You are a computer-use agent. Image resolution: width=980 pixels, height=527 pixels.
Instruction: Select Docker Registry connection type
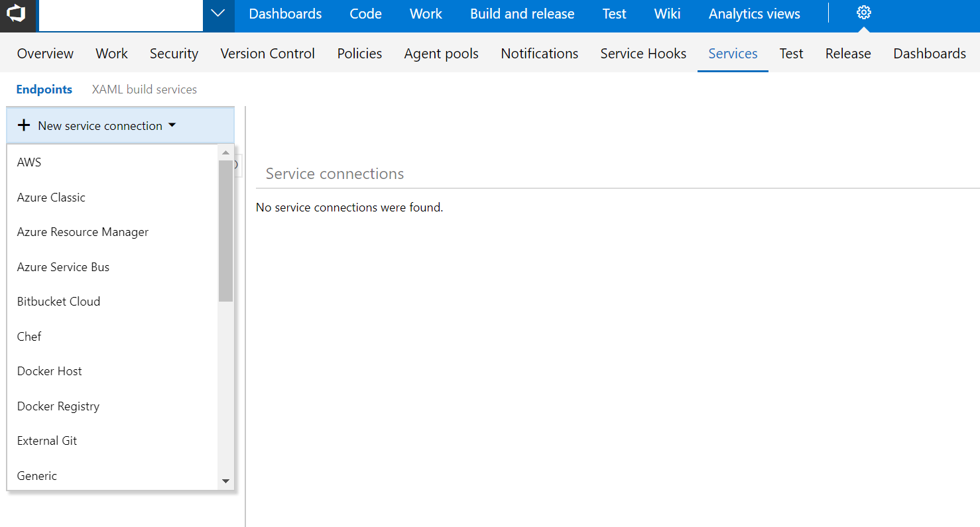(58, 406)
